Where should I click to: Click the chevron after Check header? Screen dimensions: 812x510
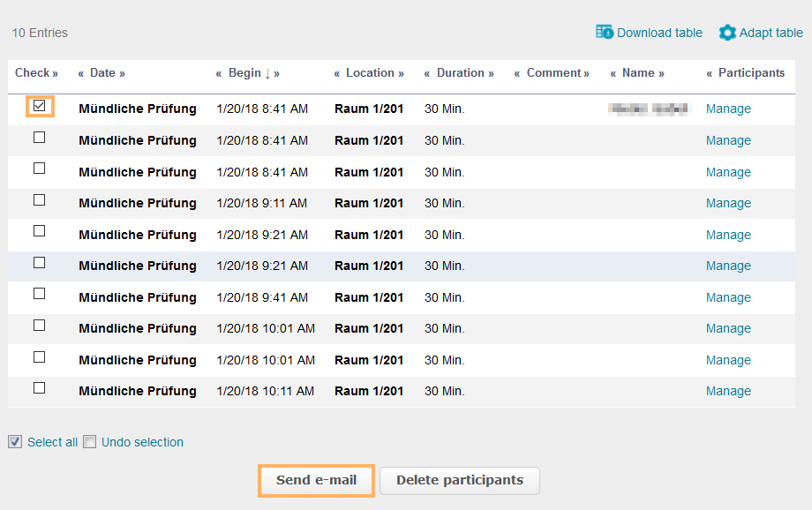tap(56, 73)
